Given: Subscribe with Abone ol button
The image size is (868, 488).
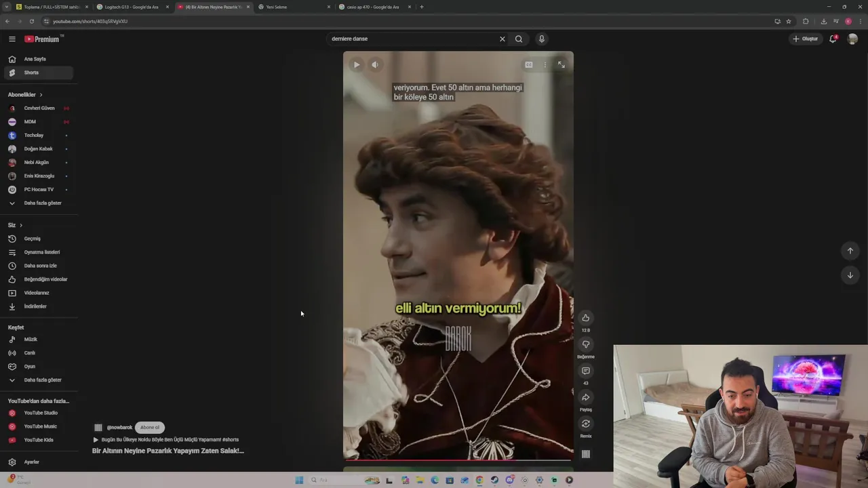Looking at the screenshot, I should (x=150, y=428).
